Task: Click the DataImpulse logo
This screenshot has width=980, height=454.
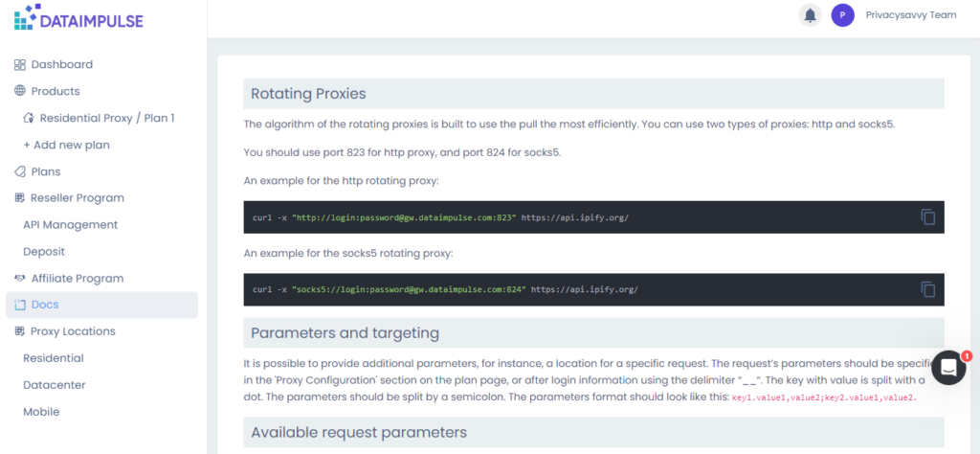Action: coord(78,17)
